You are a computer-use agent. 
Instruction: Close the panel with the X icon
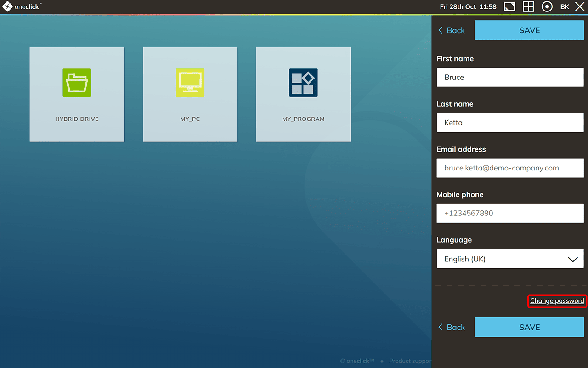[580, 7]
